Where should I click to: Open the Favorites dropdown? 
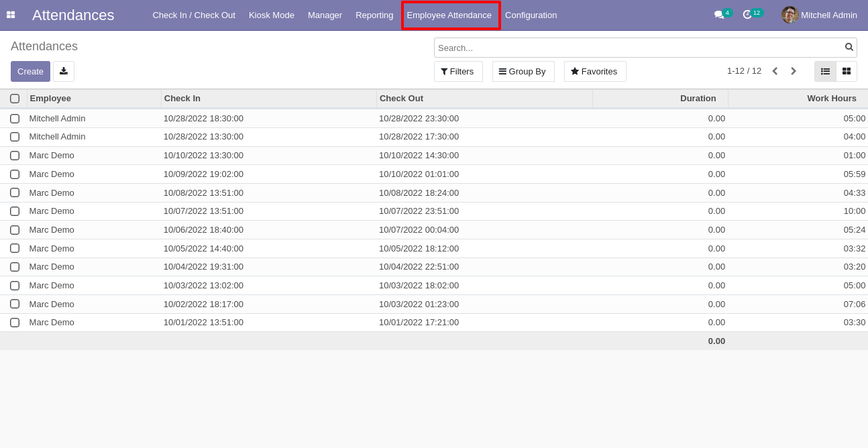coord(595,71)
